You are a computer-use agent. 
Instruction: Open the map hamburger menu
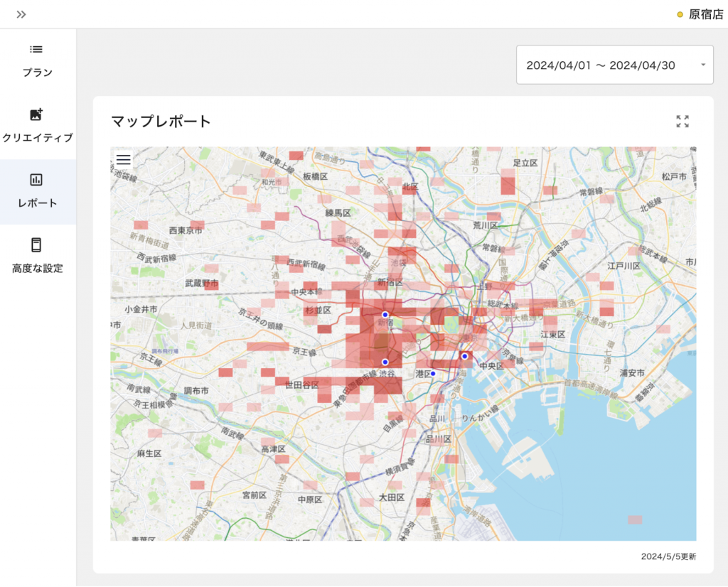point(123,160)
